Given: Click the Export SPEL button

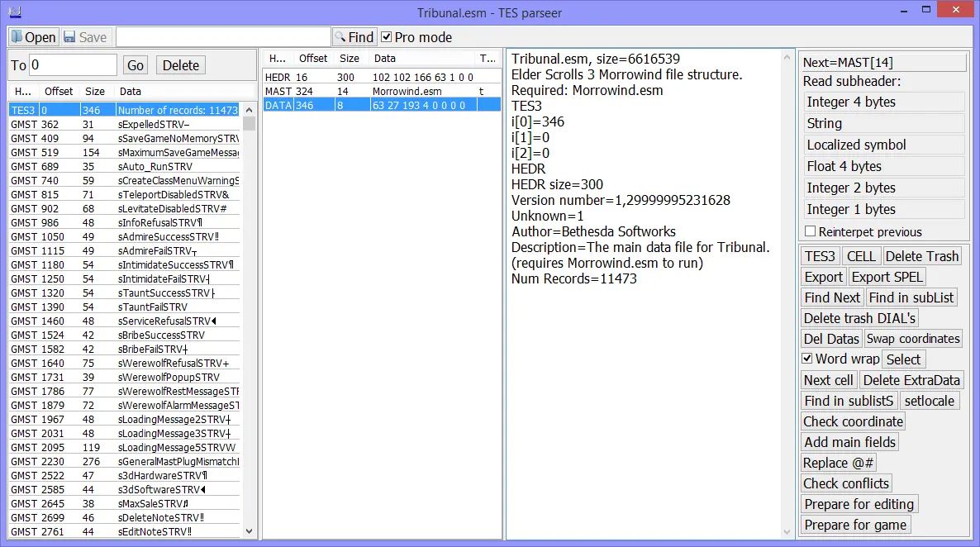Looking at the screenshot, I should point(887,277).
